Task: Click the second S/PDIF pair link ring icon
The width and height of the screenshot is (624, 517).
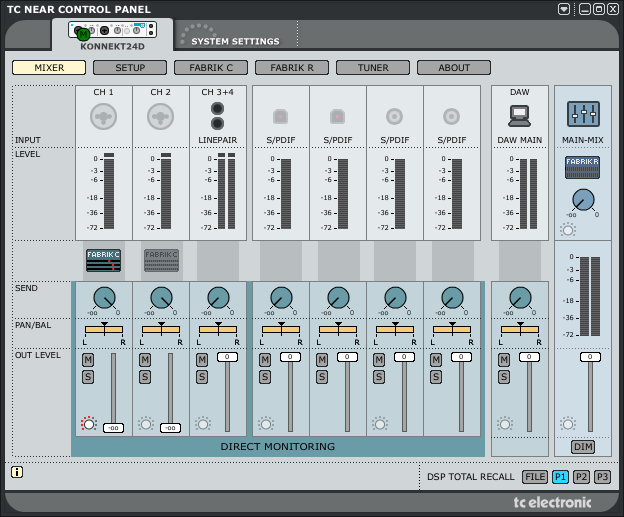Action: tap(380, 424)
